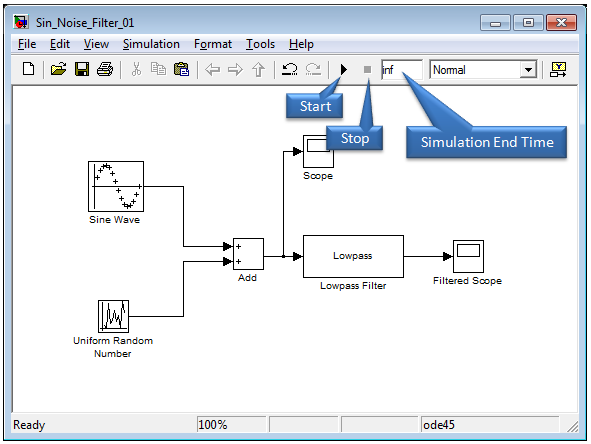Undo the last action in toolbar

click(x=290, y=69)
